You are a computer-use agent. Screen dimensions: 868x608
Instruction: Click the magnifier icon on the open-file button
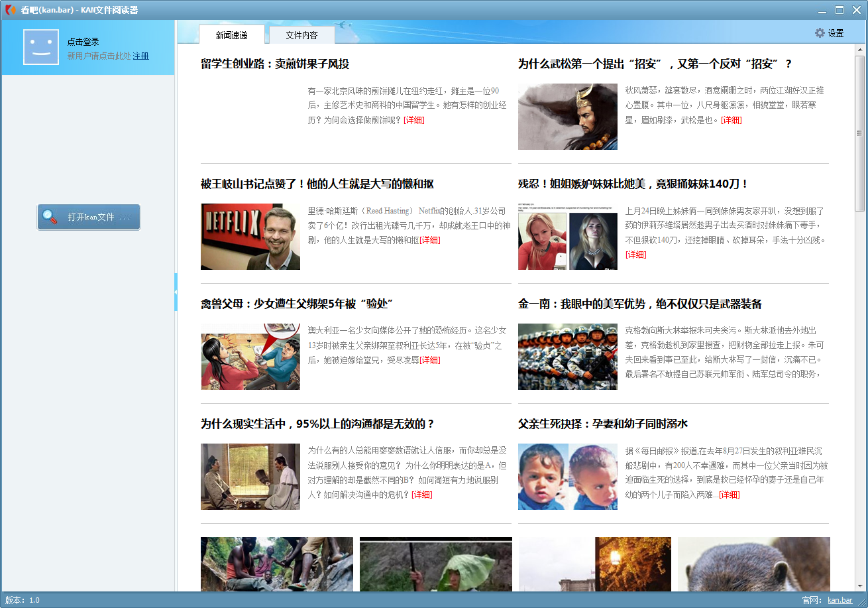(x=50, y=217)
